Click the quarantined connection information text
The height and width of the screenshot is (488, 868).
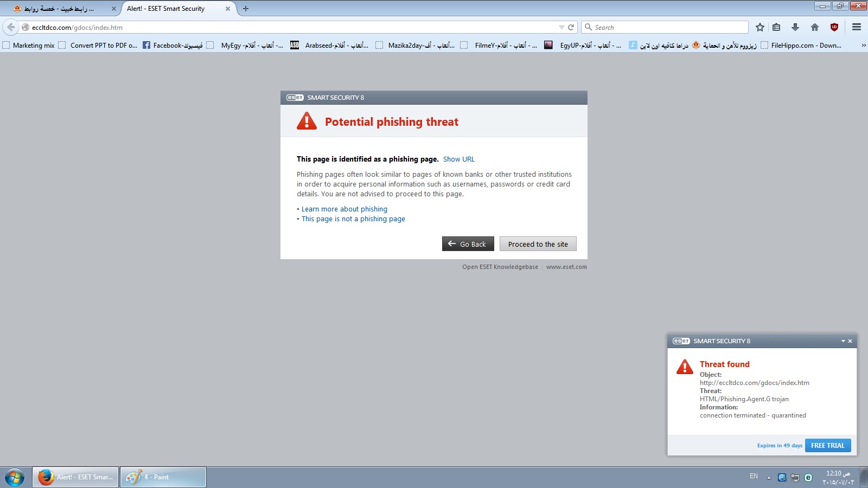(752, 415)
